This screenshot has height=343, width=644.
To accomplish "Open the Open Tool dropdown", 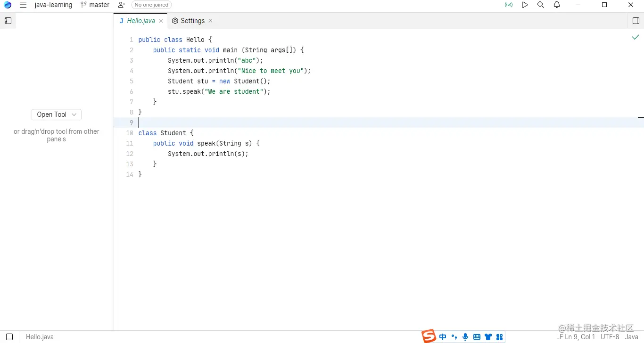I will (x=56, y=114).
